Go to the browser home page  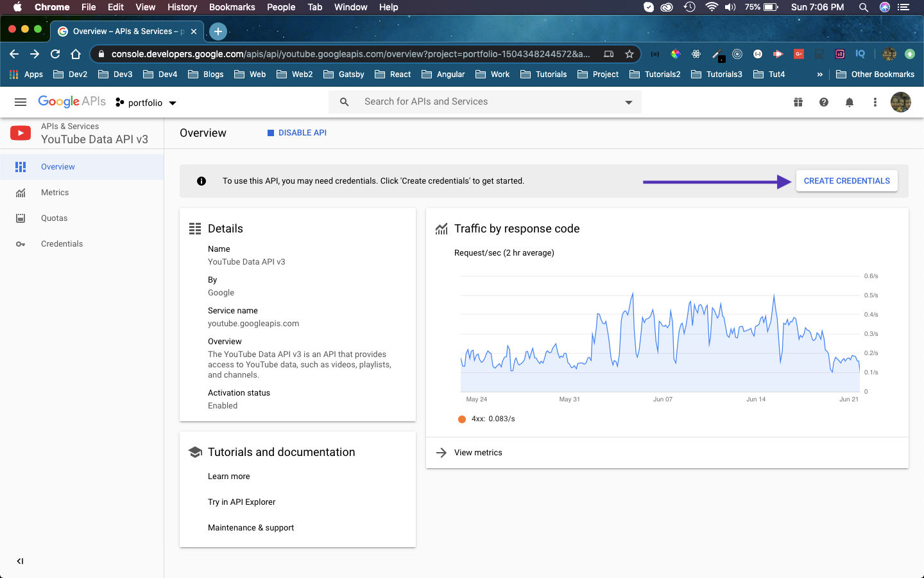click(x=76, y=54)
